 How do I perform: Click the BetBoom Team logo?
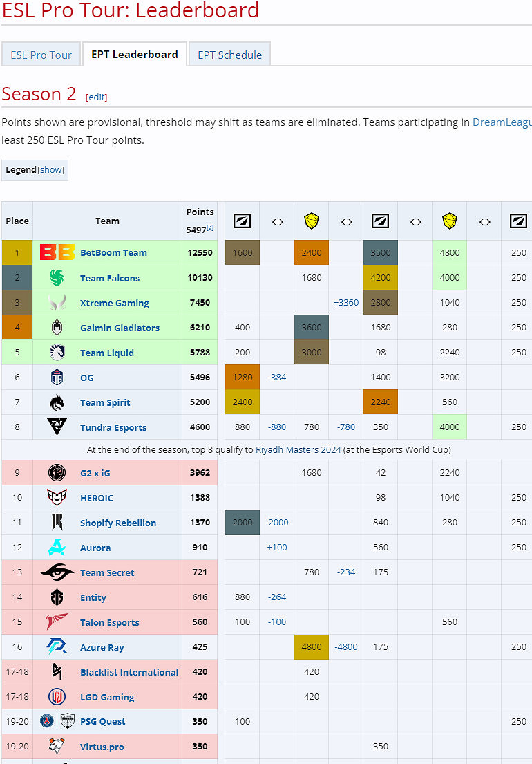tap(59, 252)
